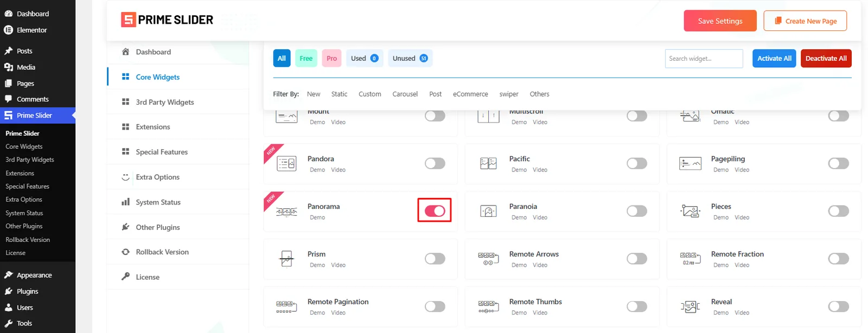This screenshot has width=868, height=333.
Task: Click the Comments bubble icon
Action: point(9,99)
